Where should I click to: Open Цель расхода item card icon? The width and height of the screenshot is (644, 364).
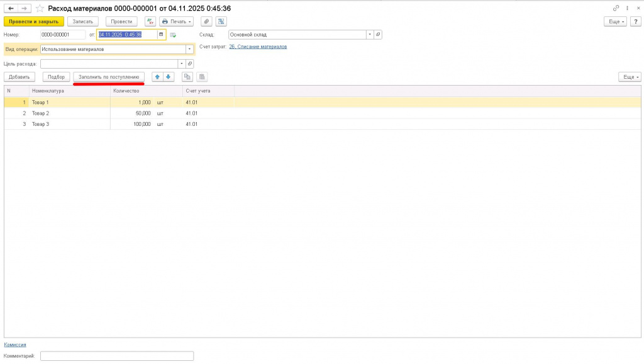pos(190,64)
